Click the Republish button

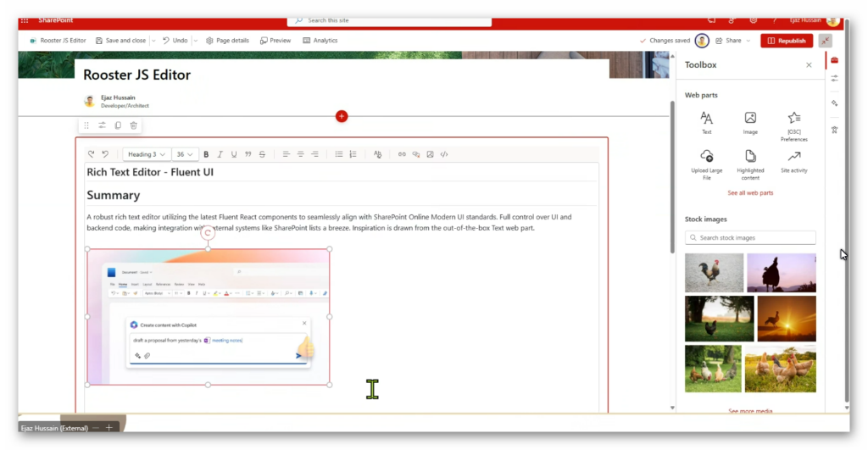[787, 41]
